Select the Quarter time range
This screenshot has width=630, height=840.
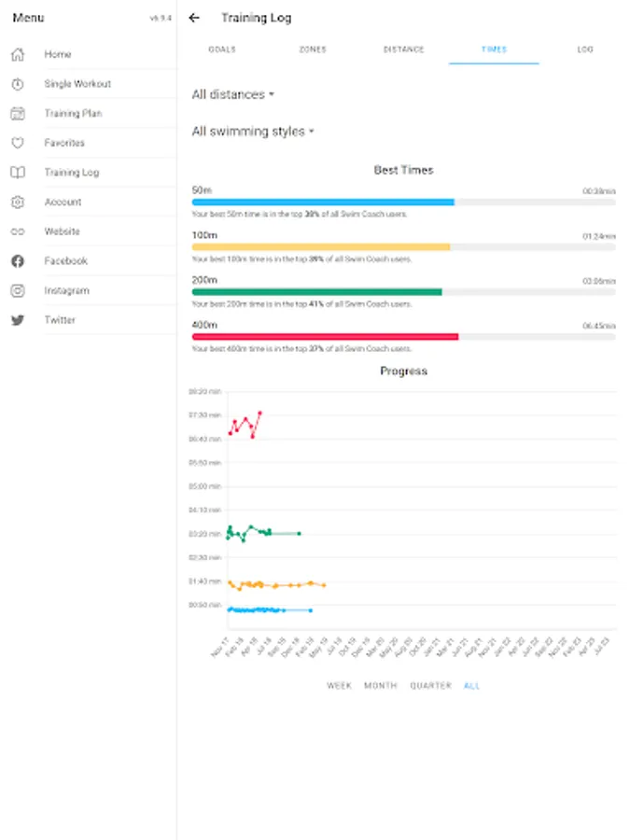pos(430,686)
